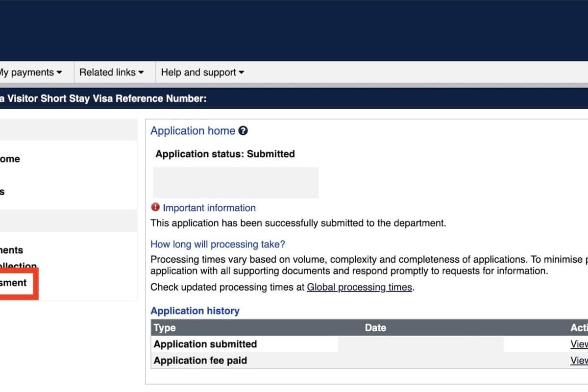Click the Type column header
The height and width of the screenshot is (392, 588).
165,328
